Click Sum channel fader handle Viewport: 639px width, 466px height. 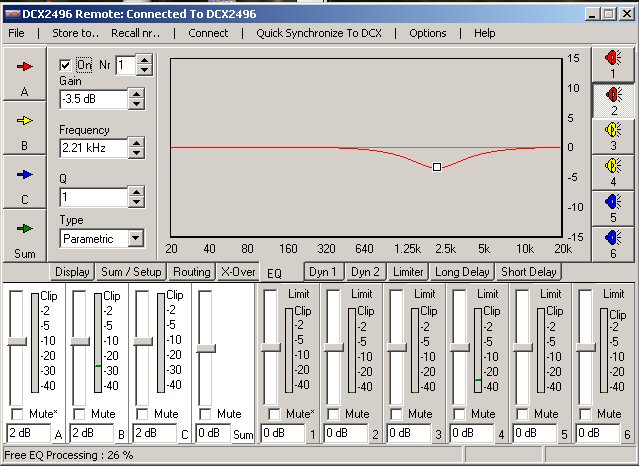click(206, 349)
